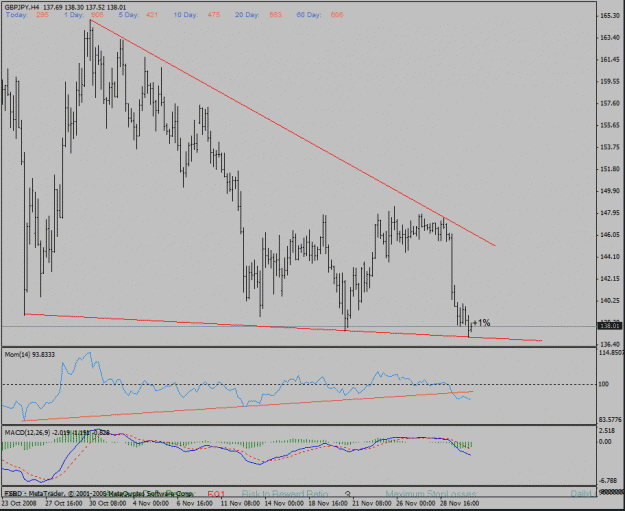The width and height of the screenshot is (625, 511).
Task: Click the '26 Nov 00:00' date label
Action: point(415,503)
